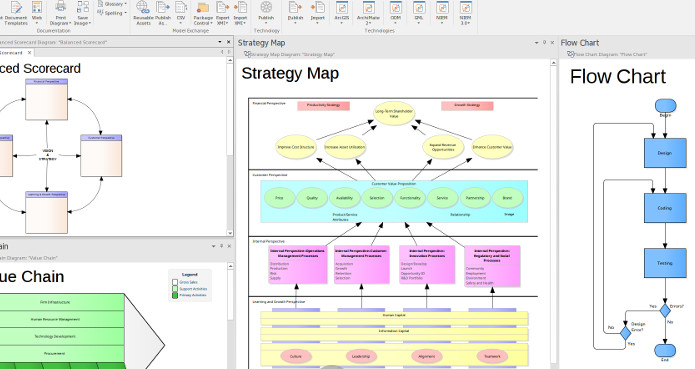Open Reusable Assets
The width and height of the screenshot is (695, 369).
[143, 13]
